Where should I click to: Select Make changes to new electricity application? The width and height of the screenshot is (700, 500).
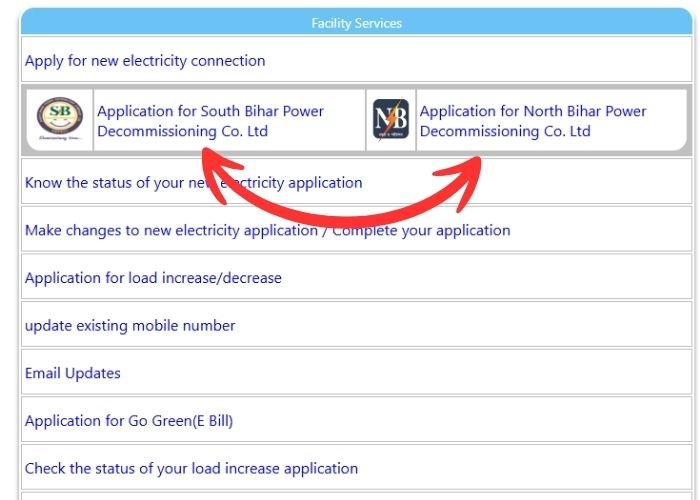[x=171, y=230]
